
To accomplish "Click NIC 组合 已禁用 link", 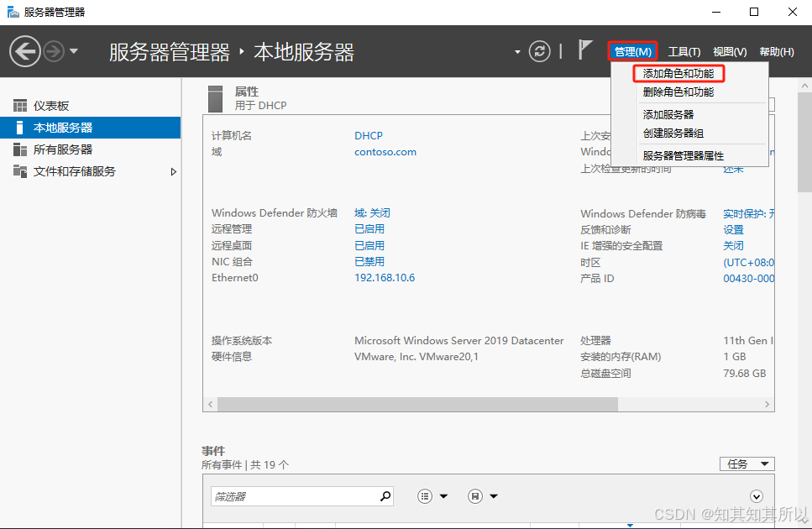I will pyautogui.click(x=369, y=261).
